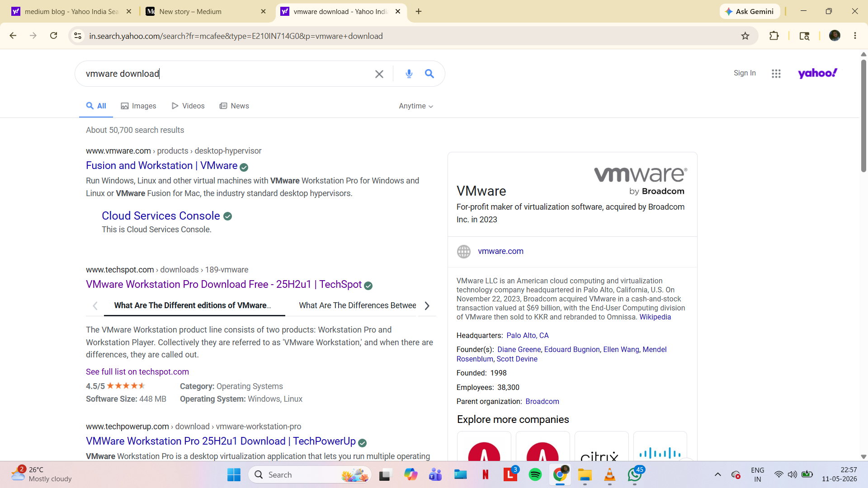Bookmark this page with the star icon
The image size is (868, 488).
coord(745,36)
